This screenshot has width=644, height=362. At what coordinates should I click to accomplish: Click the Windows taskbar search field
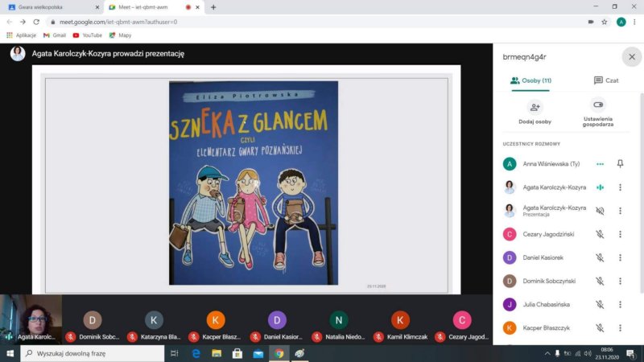pos(93,353)
